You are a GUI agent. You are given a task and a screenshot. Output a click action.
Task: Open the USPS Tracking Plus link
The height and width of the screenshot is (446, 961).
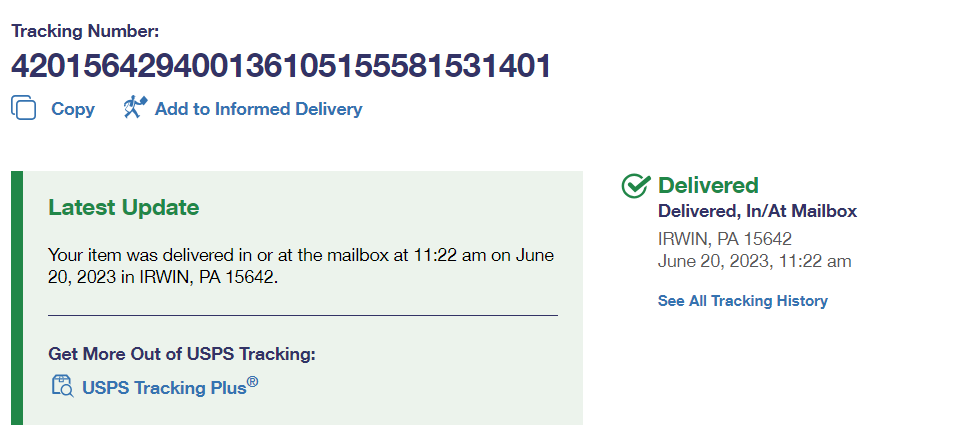(164, 388)
